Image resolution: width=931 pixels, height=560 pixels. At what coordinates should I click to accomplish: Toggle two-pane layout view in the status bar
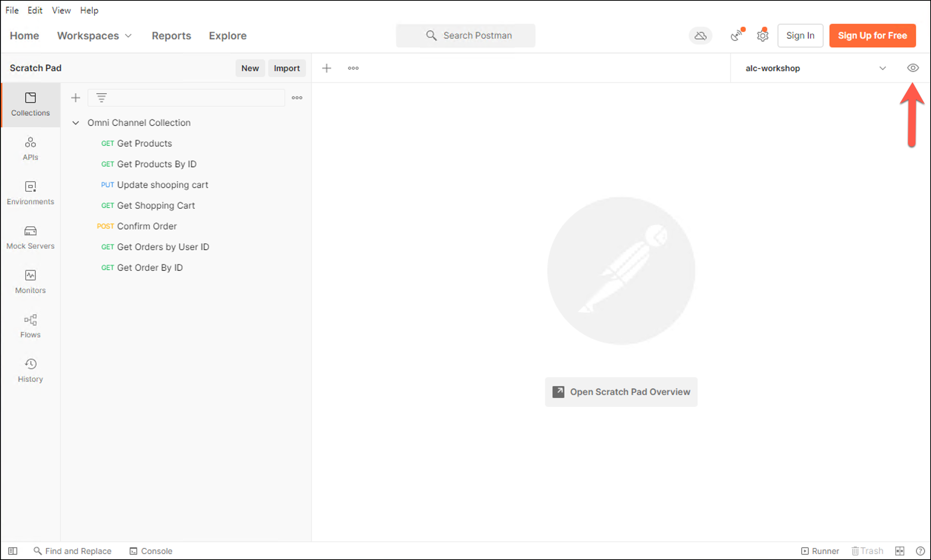point(900,551)
